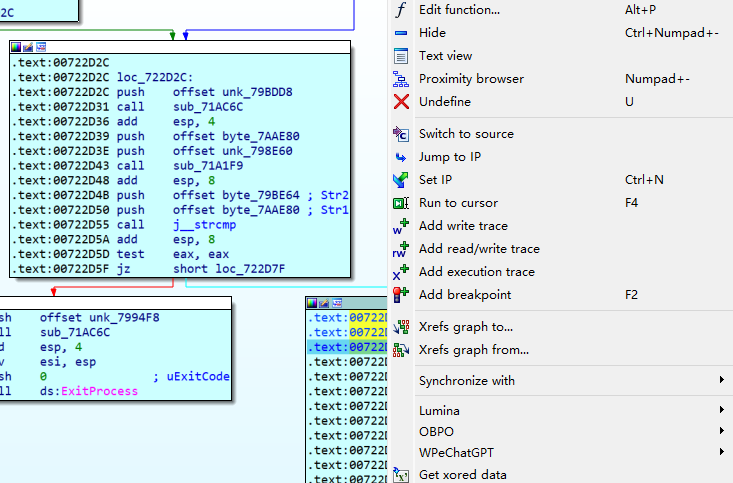Click offset unk_7994F8 operand
The image size is (733, 483).
[100, 317]
